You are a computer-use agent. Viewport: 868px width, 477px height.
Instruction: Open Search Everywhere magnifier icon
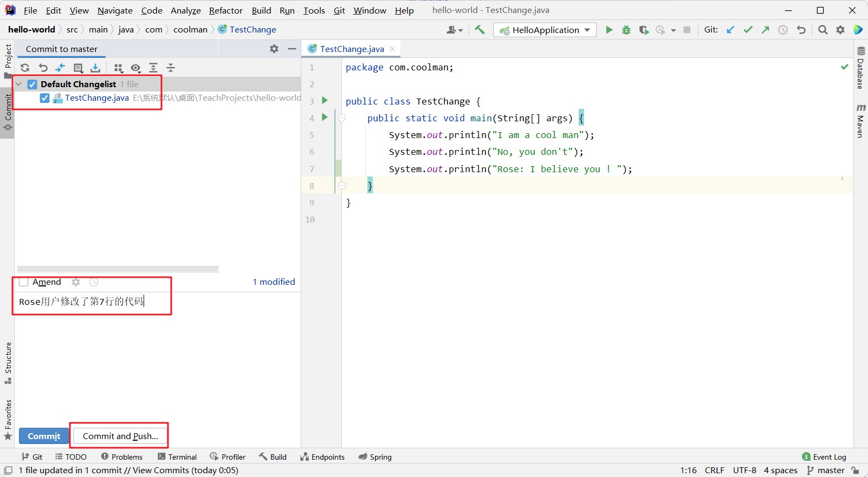822,30
